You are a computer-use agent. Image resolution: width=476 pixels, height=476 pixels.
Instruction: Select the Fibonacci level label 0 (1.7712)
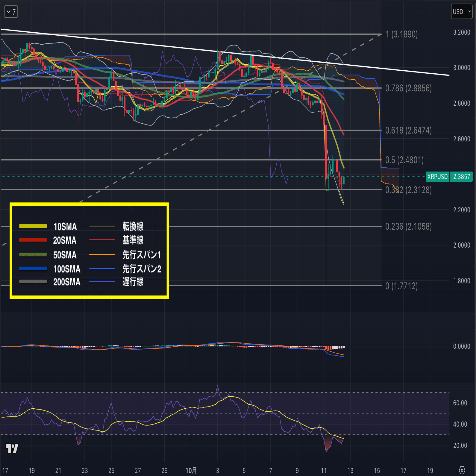pyautogui.click(x=401, y=286)
